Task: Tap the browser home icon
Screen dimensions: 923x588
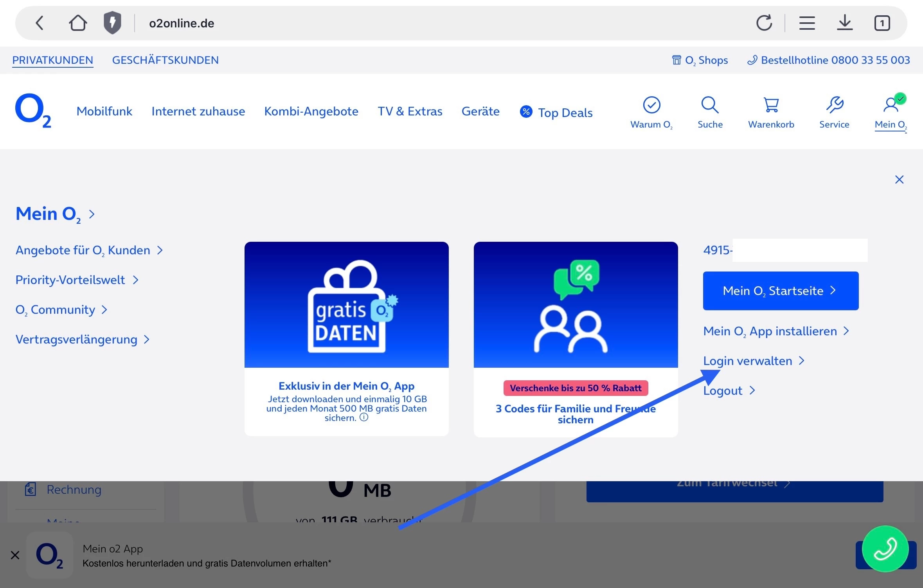Action: pyautogui.click(x=78, y=23)
